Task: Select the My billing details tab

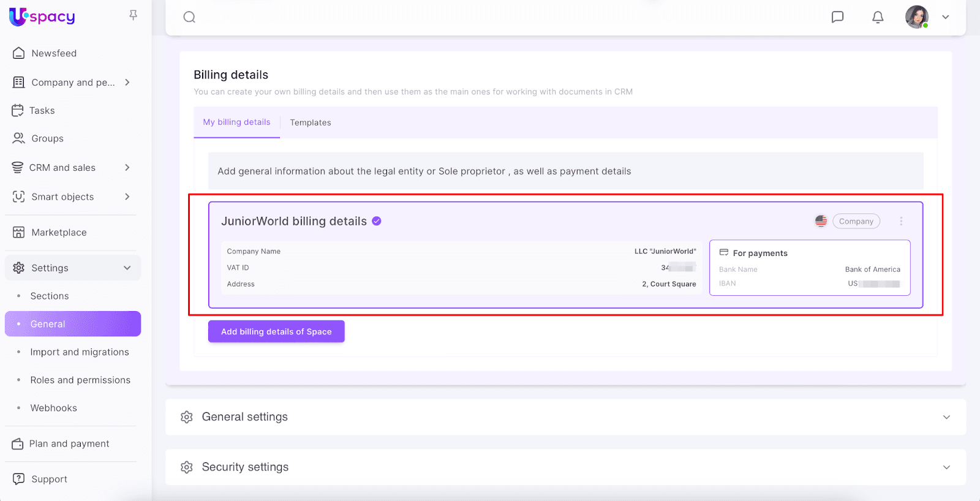Action: 236,122
